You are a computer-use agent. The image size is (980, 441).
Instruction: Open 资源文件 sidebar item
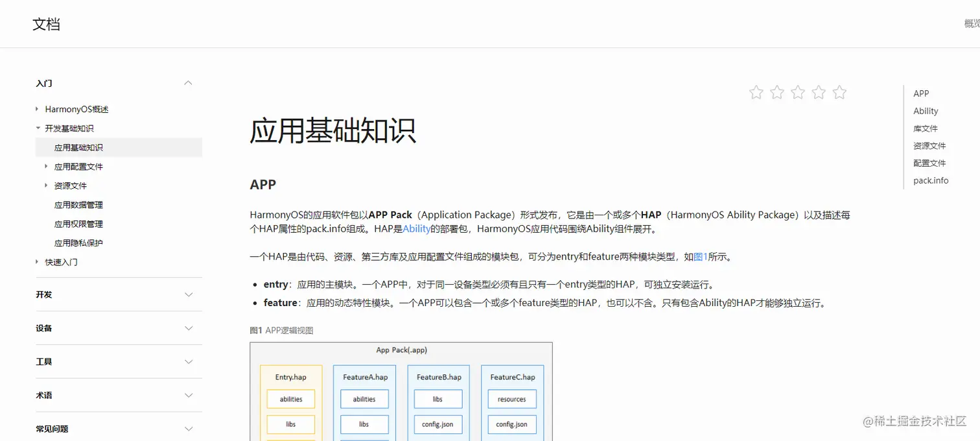71,185
